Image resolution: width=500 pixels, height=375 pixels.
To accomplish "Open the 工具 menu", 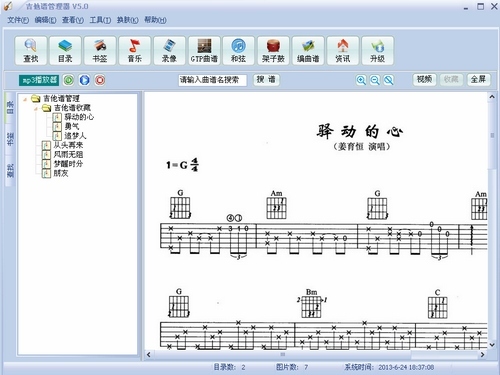I will pos(100,20).
